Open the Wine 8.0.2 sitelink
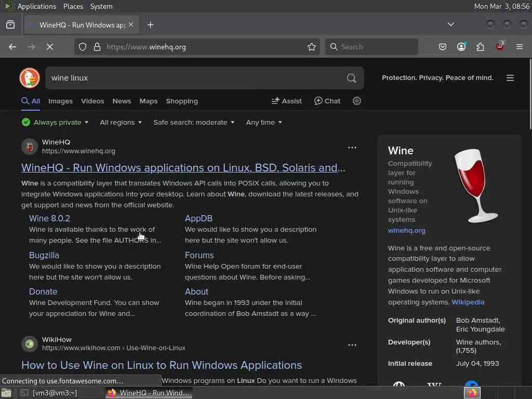Screen dimensions: 532x399 (49, 218)
